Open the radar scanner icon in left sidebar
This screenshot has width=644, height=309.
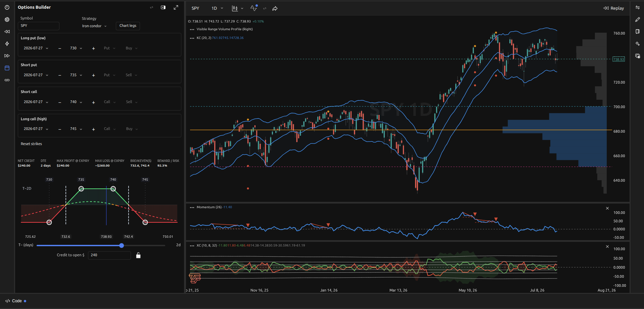pyautogui.click(x=7, y=19)
